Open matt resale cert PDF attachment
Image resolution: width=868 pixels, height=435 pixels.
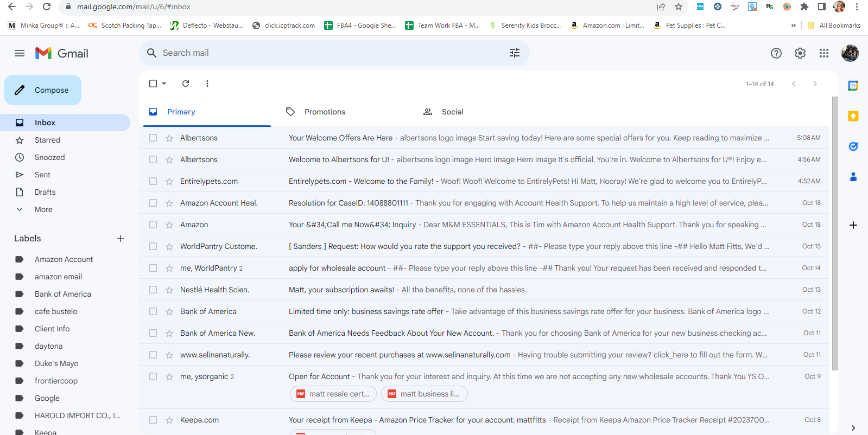pyautogui.click(x=333, y=394)
